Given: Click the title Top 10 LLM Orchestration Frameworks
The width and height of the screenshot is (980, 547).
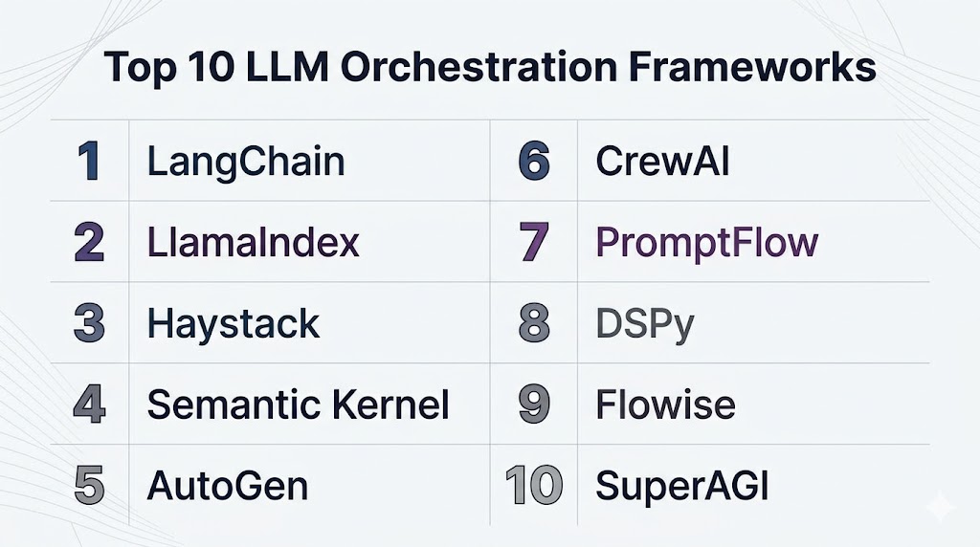Looking at the screenshot, I should [489, 69].
